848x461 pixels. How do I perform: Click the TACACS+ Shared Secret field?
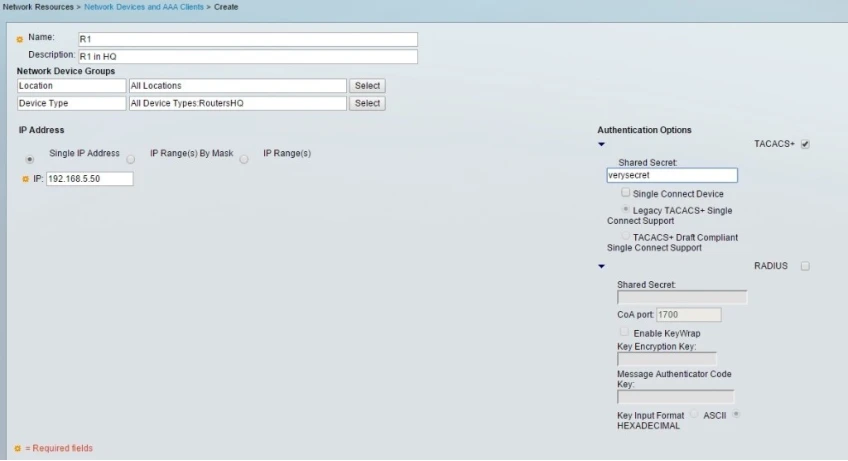pyautogui.click(x=672, y=175)
